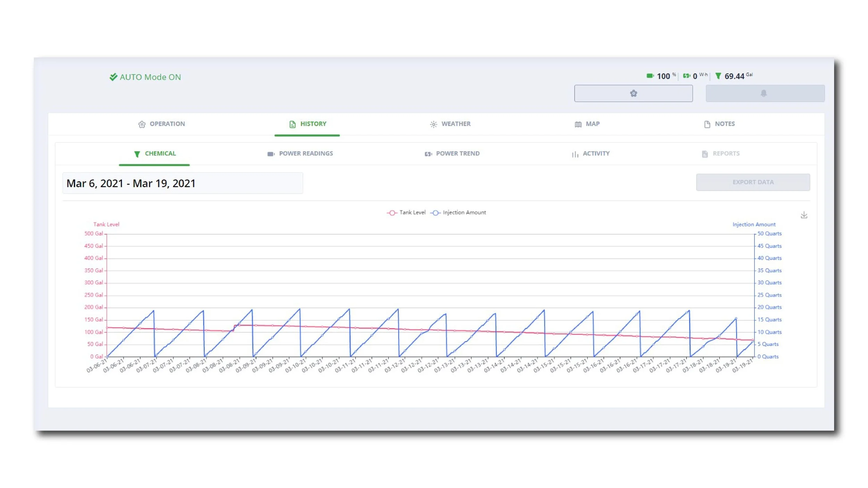
Task: Select the Power Readings sub-tab
Action: point(300,154)
